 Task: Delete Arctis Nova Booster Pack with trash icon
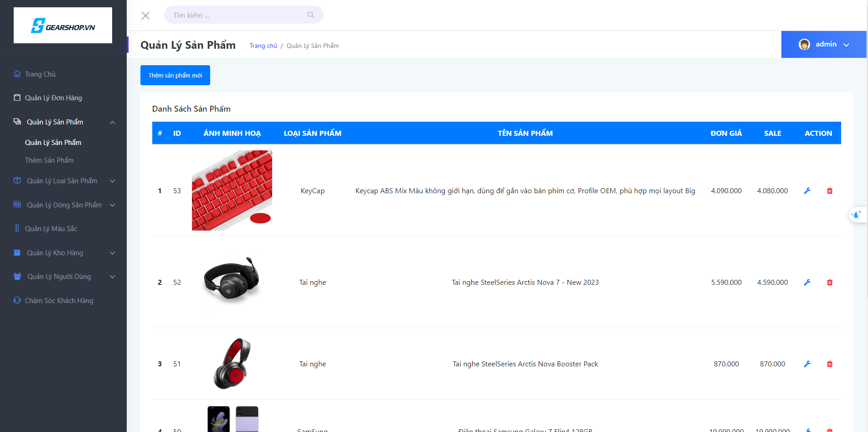830,364
